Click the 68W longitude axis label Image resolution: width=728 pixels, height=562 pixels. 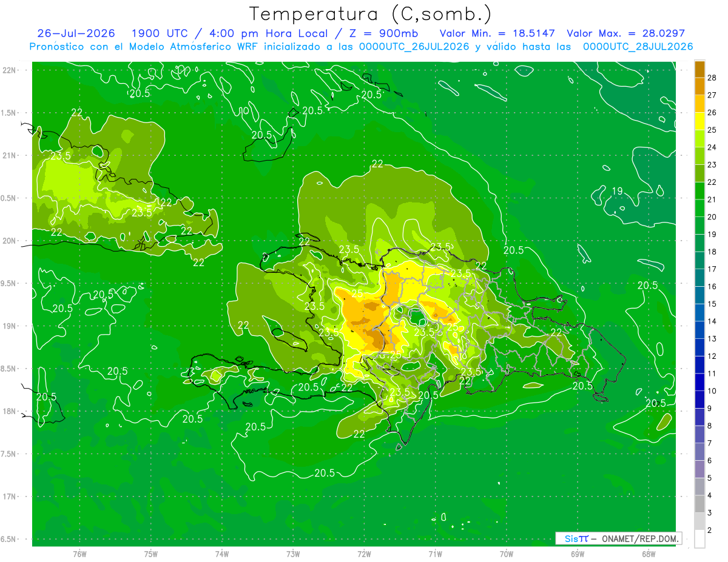click(x=649, y=554)
